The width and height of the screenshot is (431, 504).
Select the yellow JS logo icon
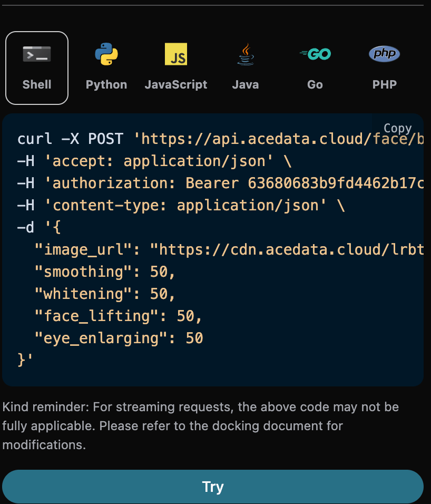176,54
